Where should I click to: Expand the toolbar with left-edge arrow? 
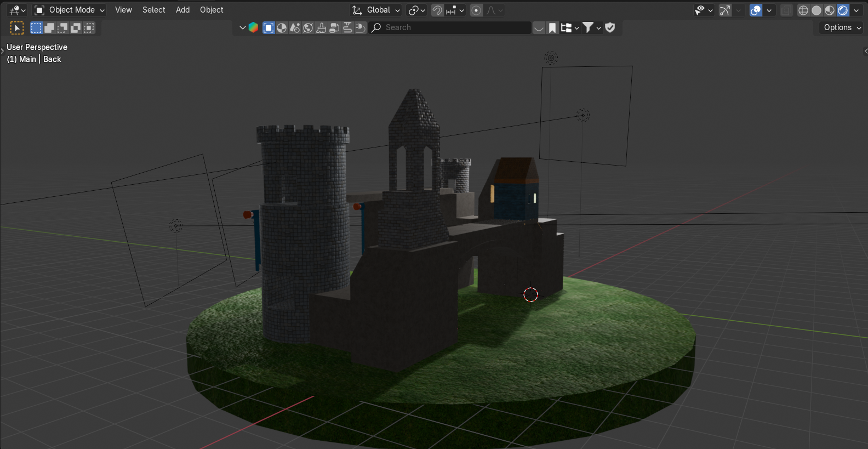[2, 51]
